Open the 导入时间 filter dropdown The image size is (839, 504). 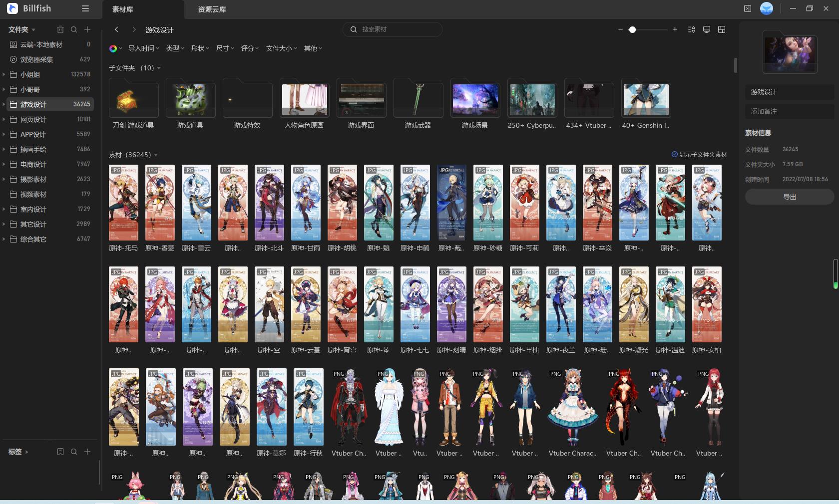tap(144, 48)
